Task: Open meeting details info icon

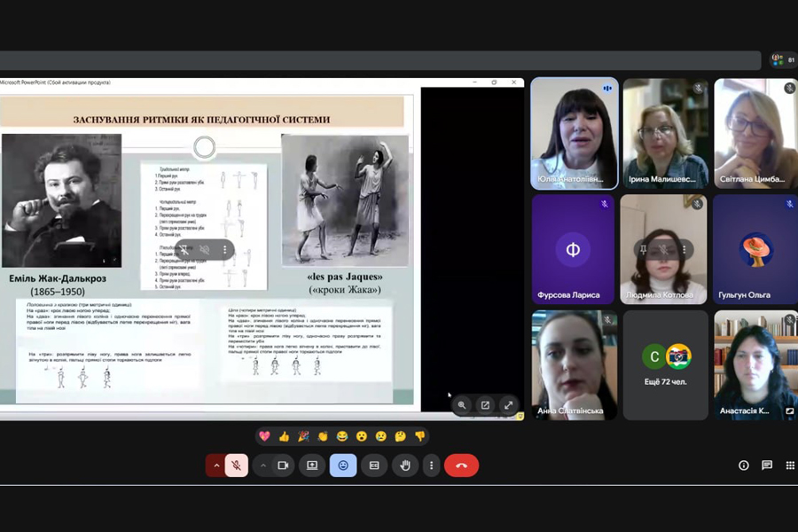Action: [x=744, y=465]
